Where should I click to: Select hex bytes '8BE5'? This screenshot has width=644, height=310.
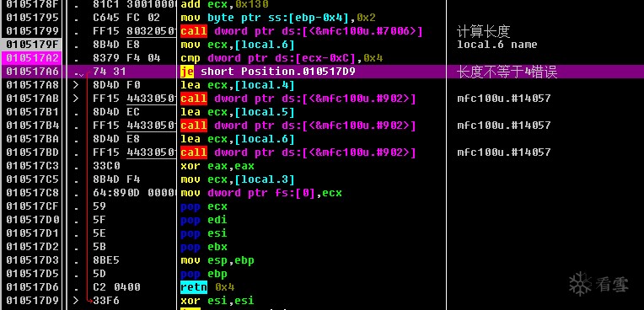click(x=107, y=260)
